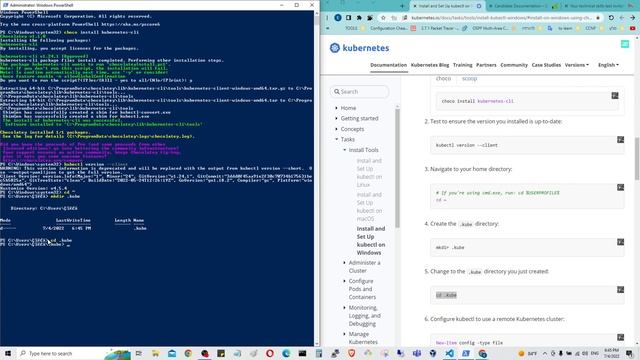Open Task View on the taskbar
This screenshot has height=360, width=640.
point(139,353)
